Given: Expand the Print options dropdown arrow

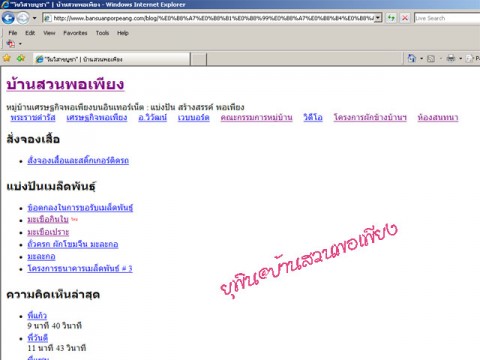Looking at the screenshot, I should coord(460,59).
